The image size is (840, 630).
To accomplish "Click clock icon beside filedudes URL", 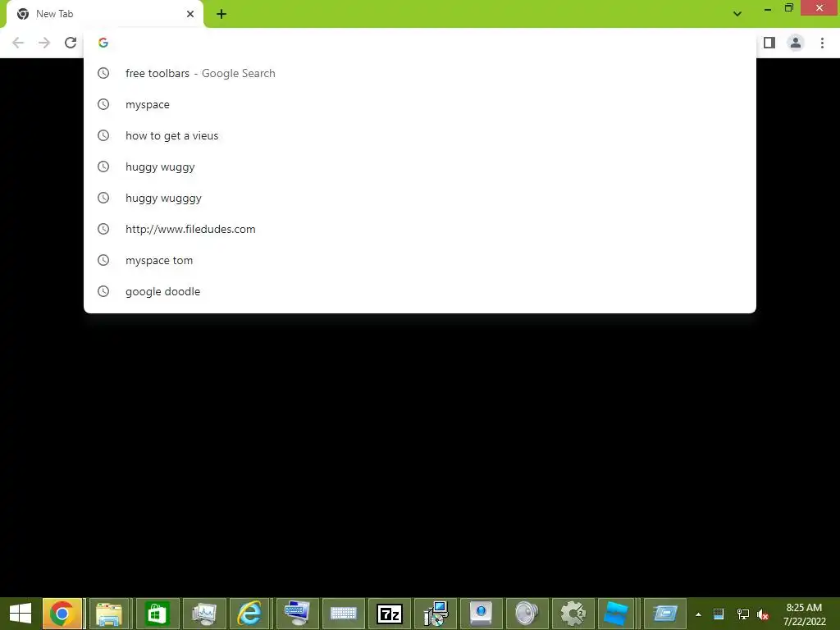I will point(103,229).
